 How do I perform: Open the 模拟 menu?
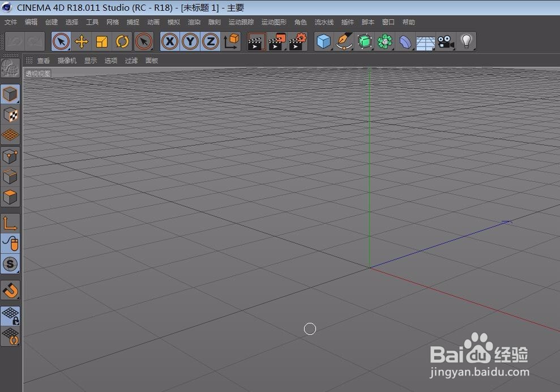click(174, 22)
